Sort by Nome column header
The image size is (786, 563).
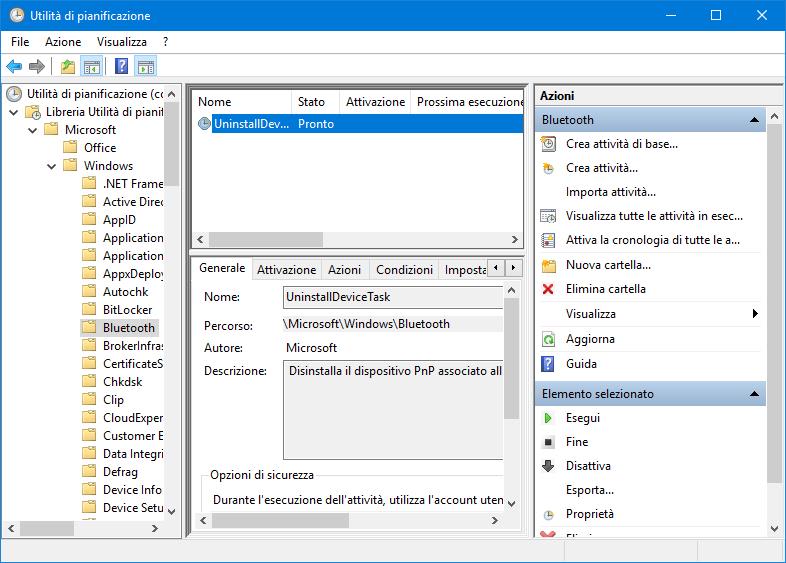point(242,102)
